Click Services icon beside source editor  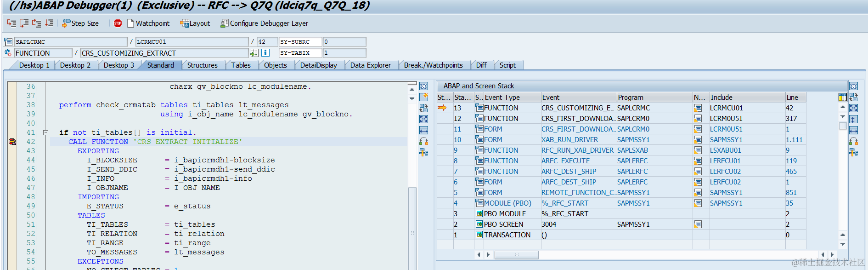tap(423, 141)
